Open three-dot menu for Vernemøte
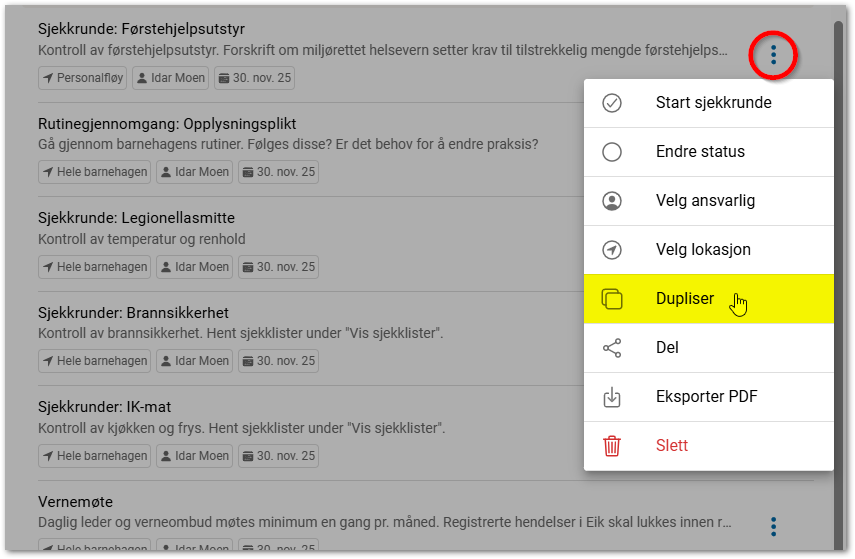This screenshot has width=855, height=559. (773, 526)
